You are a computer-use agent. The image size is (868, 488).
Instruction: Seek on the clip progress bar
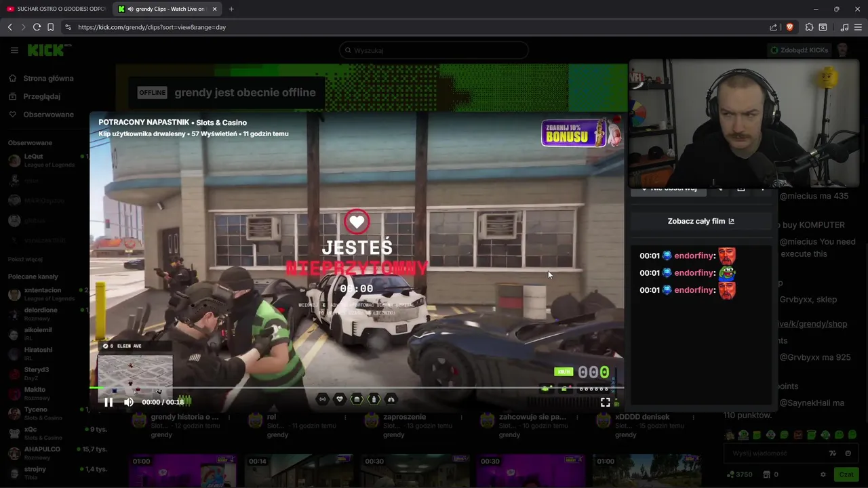coord(357,388)
